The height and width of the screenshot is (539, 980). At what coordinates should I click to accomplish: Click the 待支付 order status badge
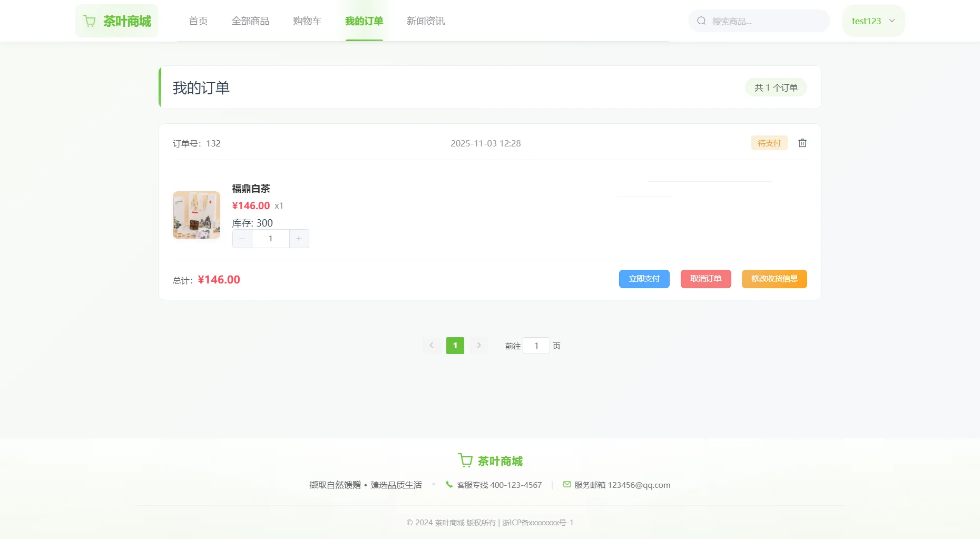[x=769, y=143]
